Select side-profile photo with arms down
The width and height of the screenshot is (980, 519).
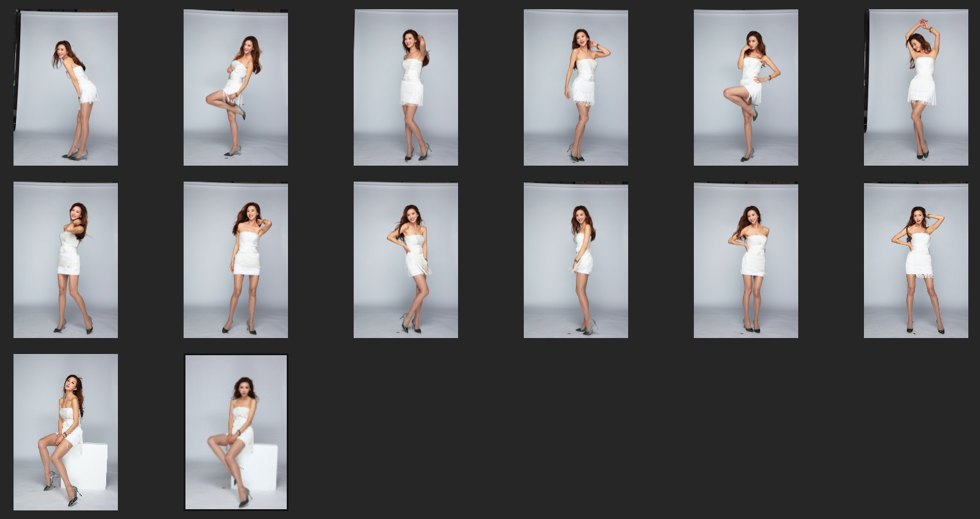tap(576, 260)
